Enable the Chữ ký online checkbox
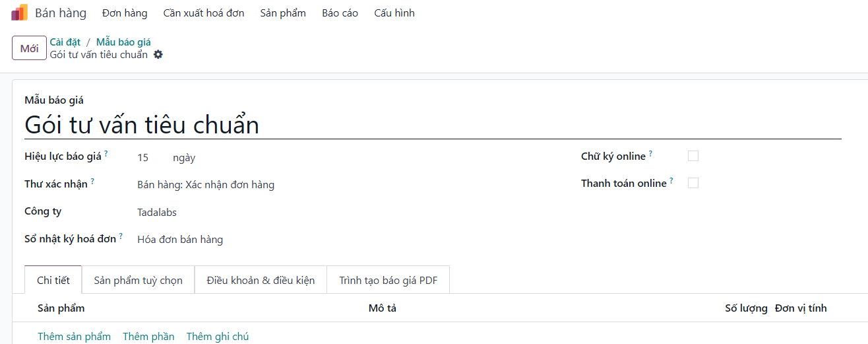This screenshot has height=344, width=868. tap(693, 156)
